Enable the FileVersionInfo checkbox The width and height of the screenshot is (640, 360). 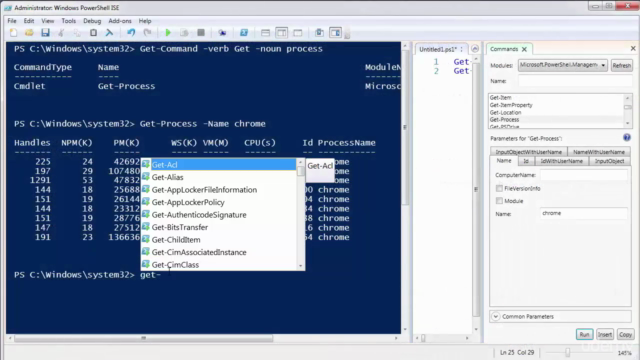[499, 188]
